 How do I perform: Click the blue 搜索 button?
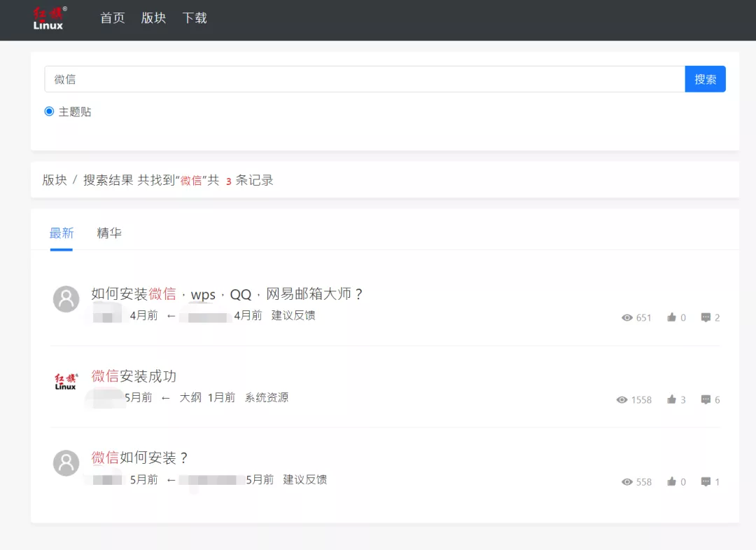(x=705, y=79)
